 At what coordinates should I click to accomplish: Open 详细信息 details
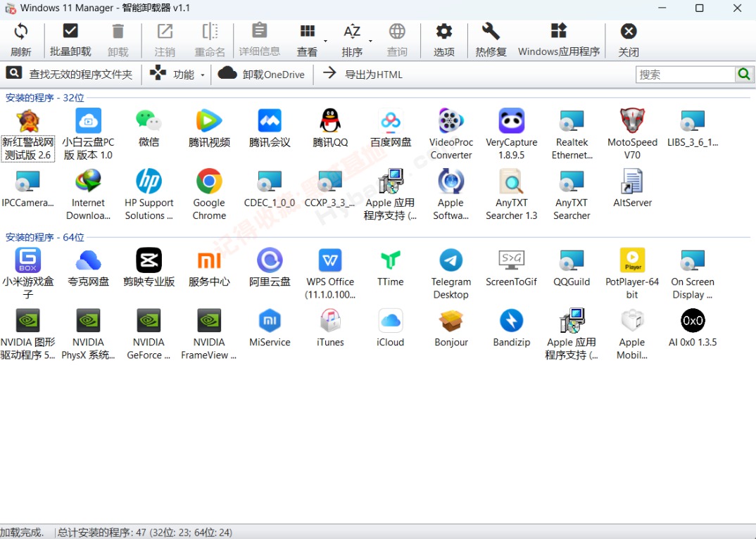click(x=260, y=41)
